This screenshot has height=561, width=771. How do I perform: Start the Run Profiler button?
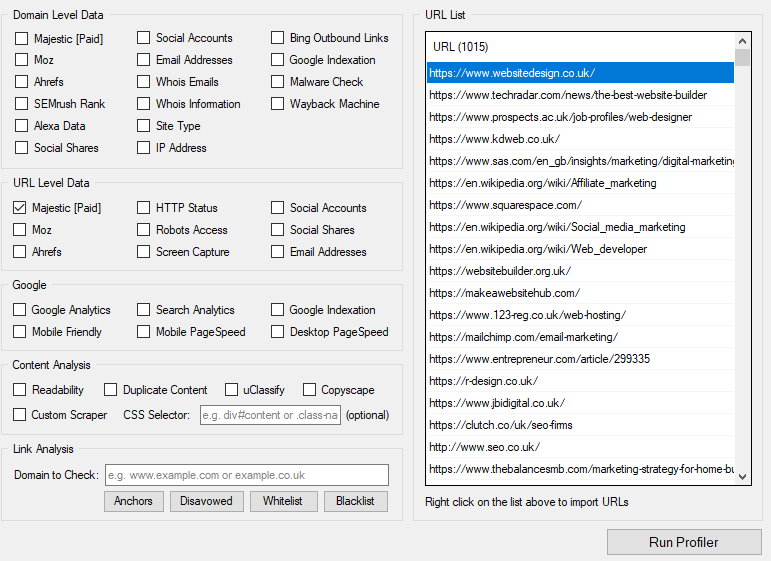coord(684,542)
